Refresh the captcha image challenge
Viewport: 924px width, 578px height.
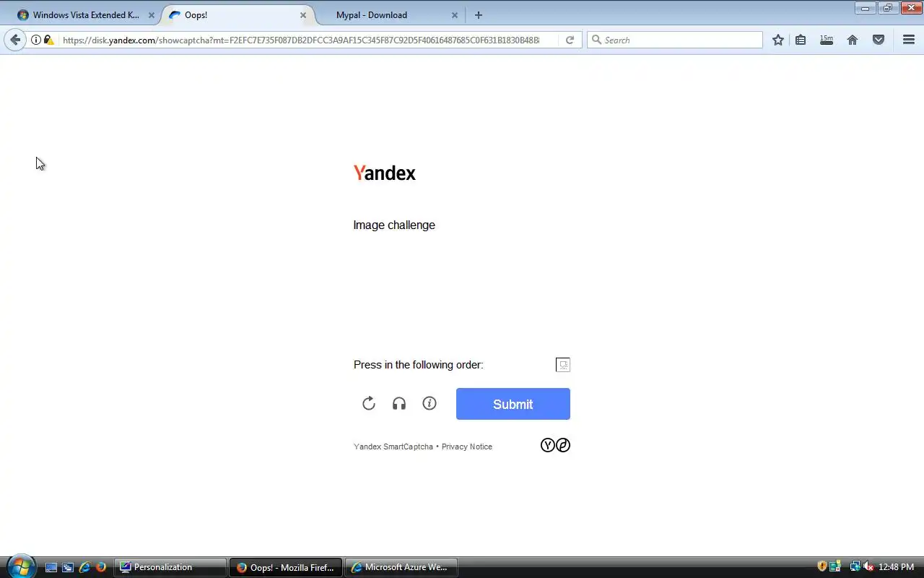point(369,403)
